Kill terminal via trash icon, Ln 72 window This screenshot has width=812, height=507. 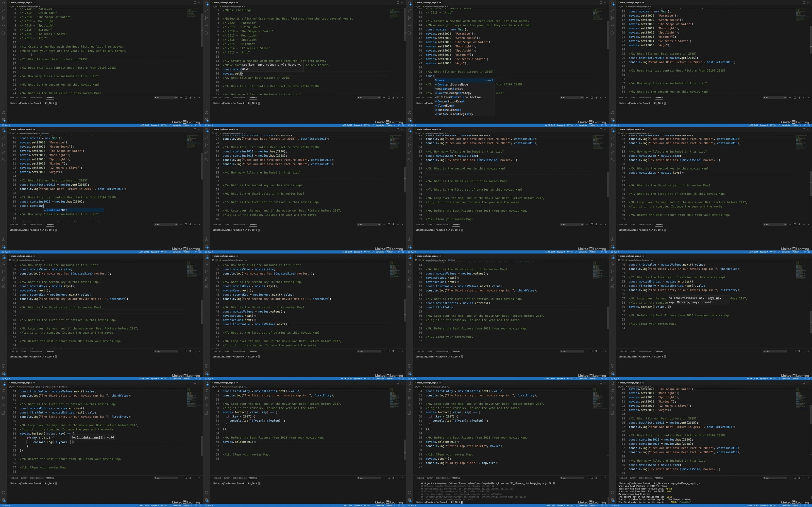pyautogui.click(x=596, y=478)
